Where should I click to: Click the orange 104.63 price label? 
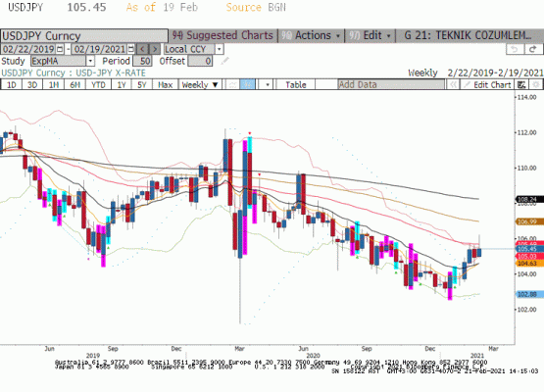(529, 264)
